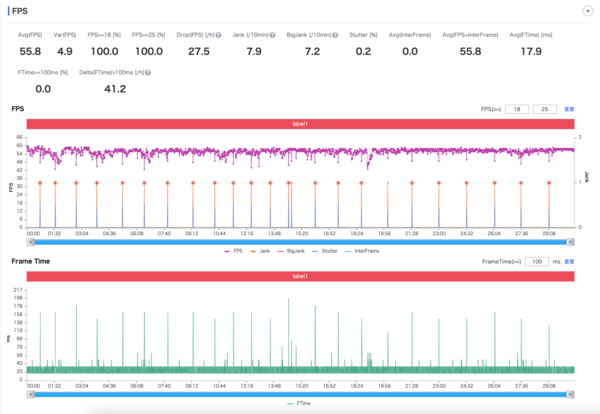This screenshot has height=414, width=600.
Task: Click left handle of FPS chart range slider
Action: click(31, 242)
